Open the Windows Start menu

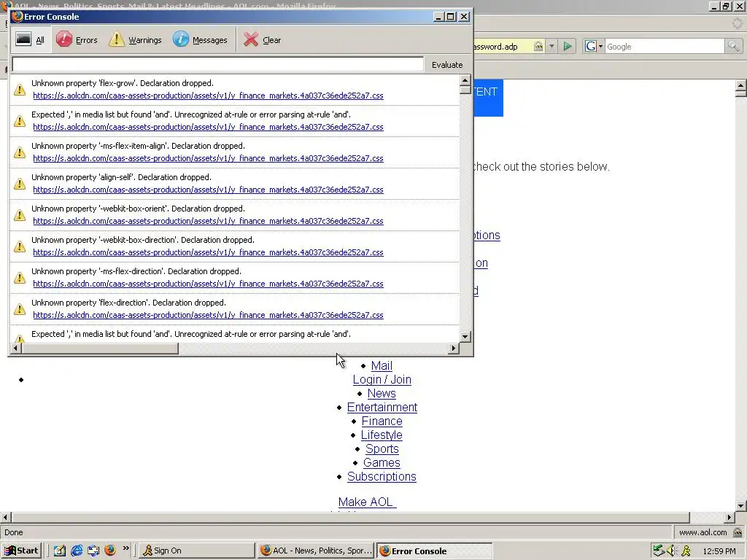coord(21,551)
